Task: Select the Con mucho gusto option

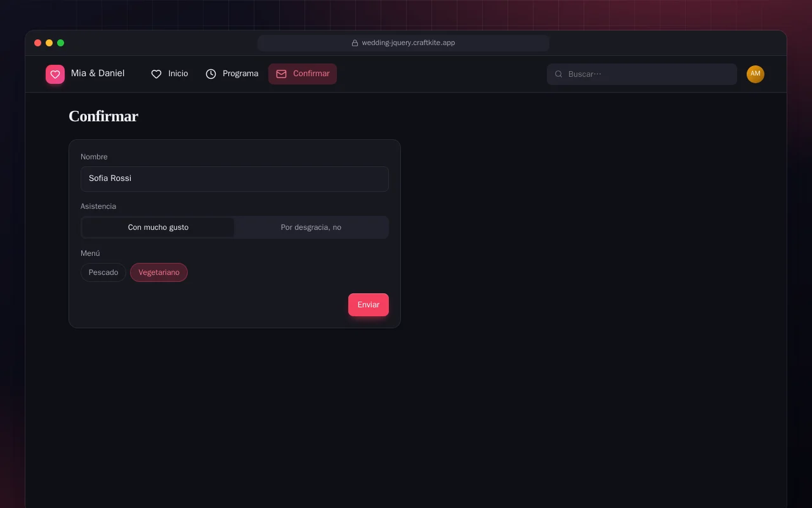Action: (158, 227)
